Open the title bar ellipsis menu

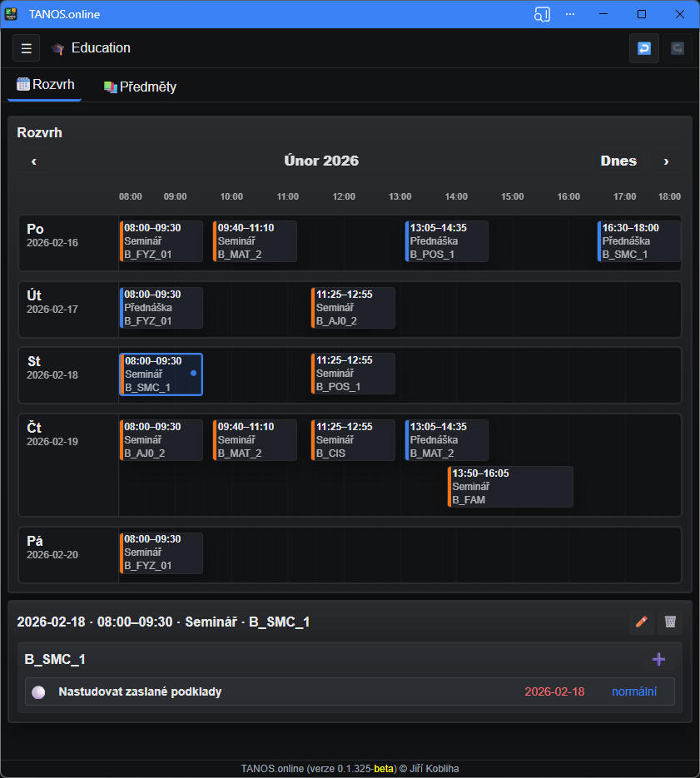tap(570, 14)
